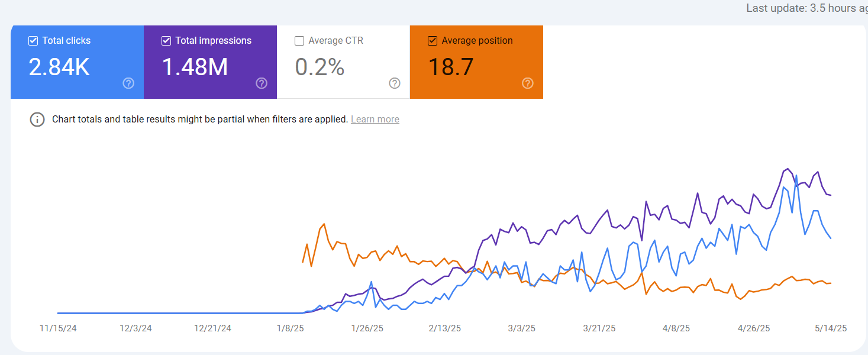Uncheck the Total clicks checkbox
Viewport: 868px width, 355px height.
33,41
